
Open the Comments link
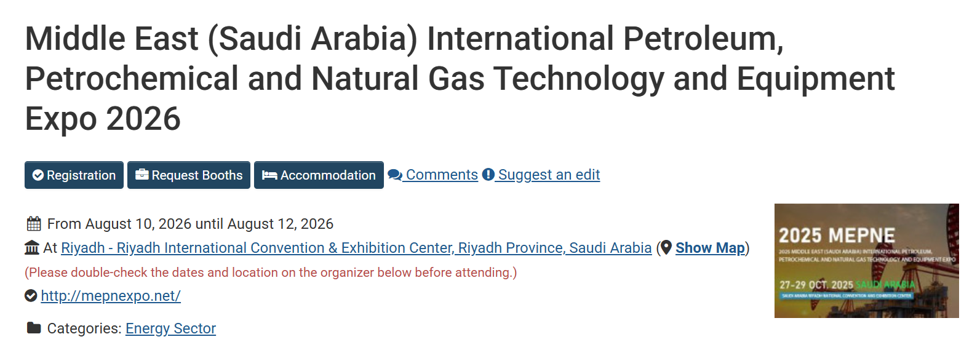click(442, 175)
